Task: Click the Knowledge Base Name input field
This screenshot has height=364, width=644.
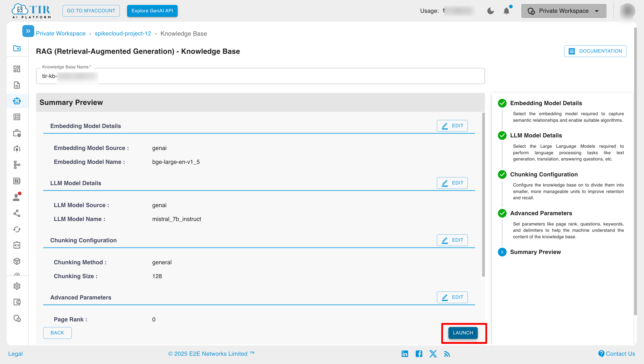Action: (260, 76)
